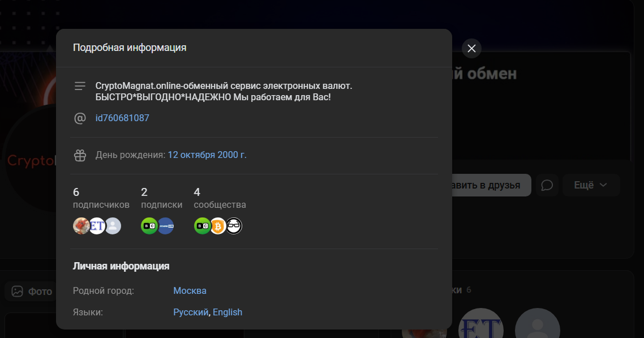Image resolution: width=644 pixels, height=338 pixels.
Task: Click the Родной город label
Action: tap(104, 290)
